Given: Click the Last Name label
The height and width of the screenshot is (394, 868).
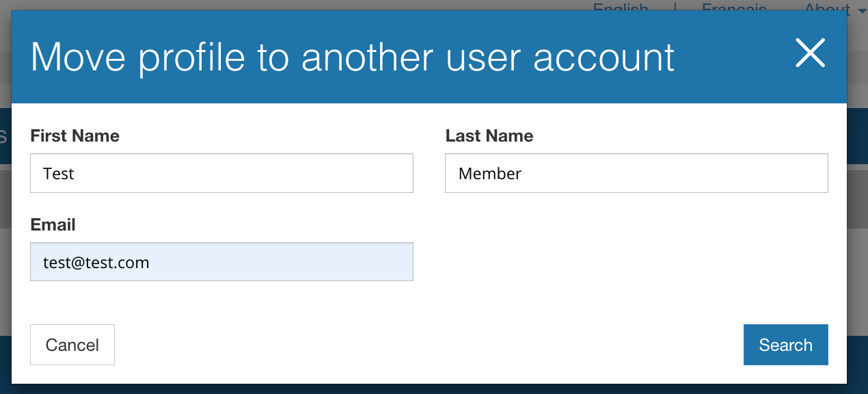Looking at the screenshot, I should click(489, 136).
